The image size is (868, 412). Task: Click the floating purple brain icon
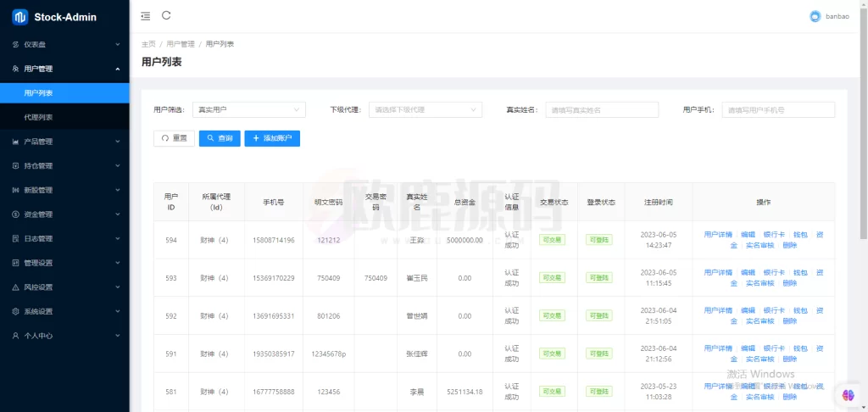(x=848, y=395)
